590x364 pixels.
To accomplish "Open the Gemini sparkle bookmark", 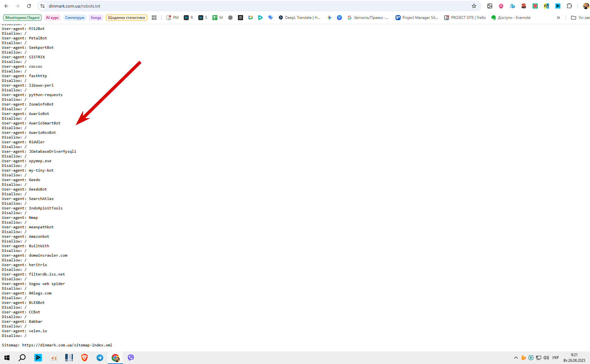I will (x=329, y=18).
